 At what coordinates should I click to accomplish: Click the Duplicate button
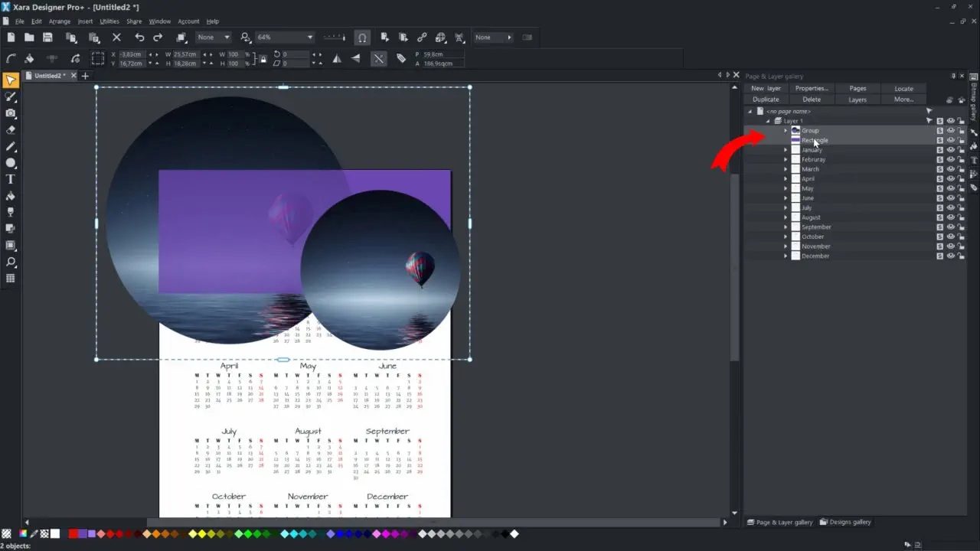pos(766,99)
